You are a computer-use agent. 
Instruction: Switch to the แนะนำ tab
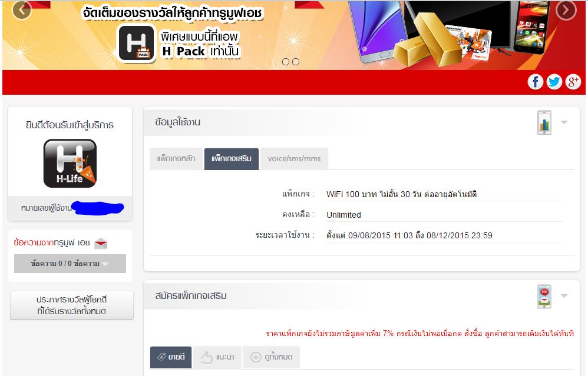click(x=217, y=357)
